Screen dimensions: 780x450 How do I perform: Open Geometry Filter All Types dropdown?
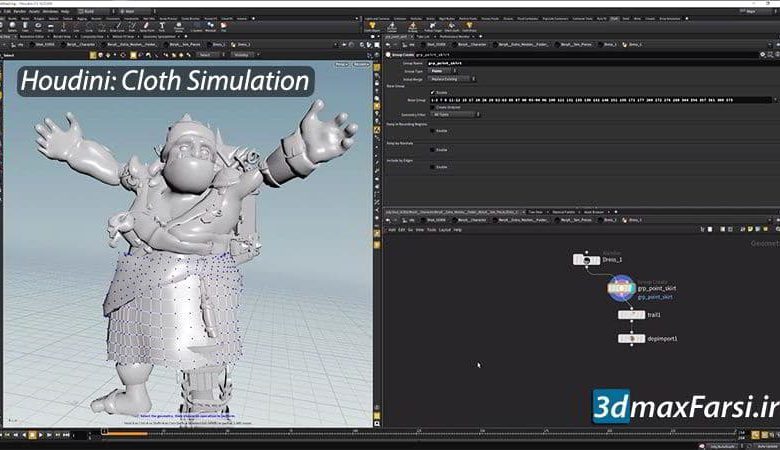455,114
